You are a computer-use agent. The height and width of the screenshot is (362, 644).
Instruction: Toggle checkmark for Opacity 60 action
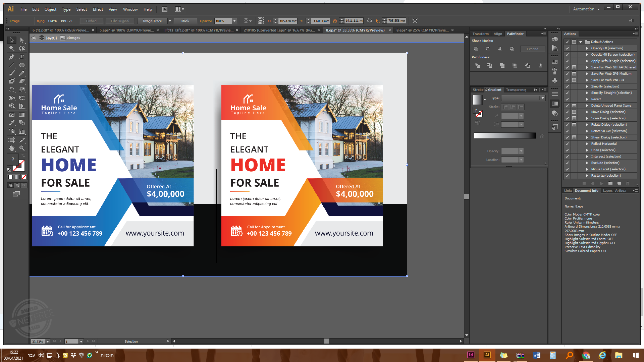(x=567, y=48)
